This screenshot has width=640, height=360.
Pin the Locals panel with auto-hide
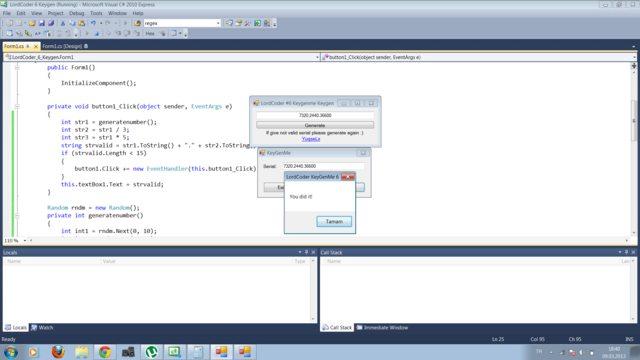tap(307, 252)
